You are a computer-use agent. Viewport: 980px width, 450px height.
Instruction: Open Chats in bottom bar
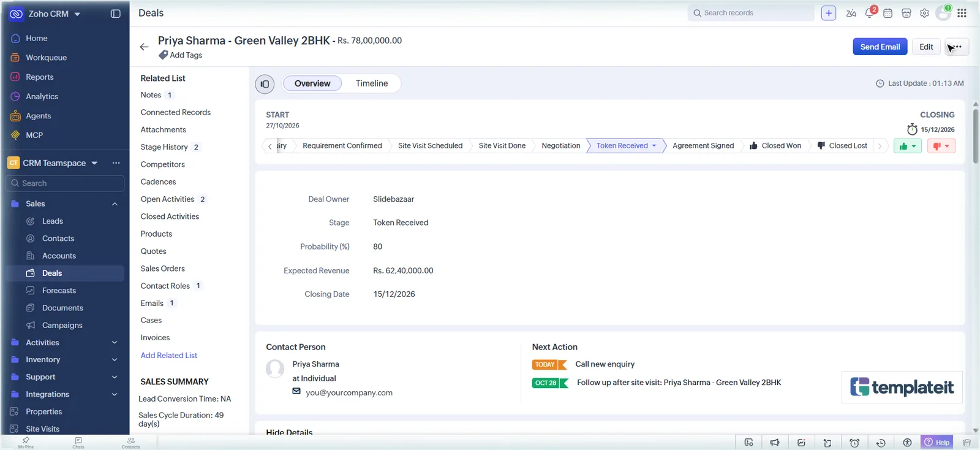pyautogui.click(x=78, y=443)
